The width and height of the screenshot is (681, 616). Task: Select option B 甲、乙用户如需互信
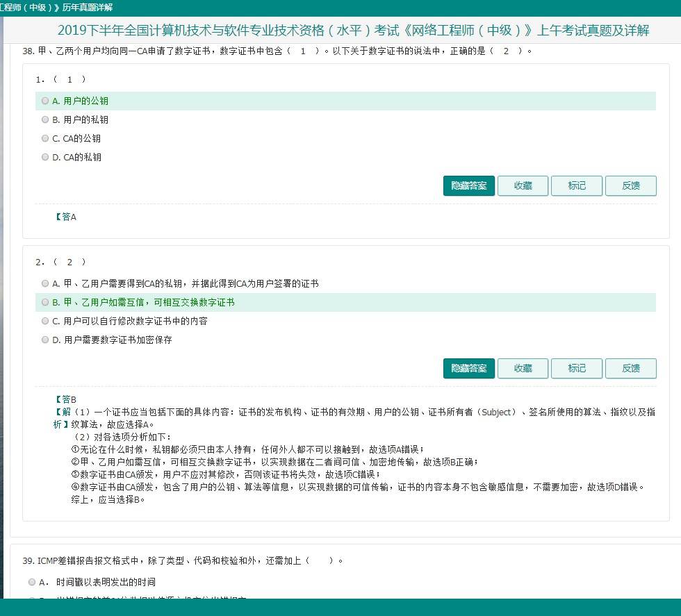(x=45, y=302)
